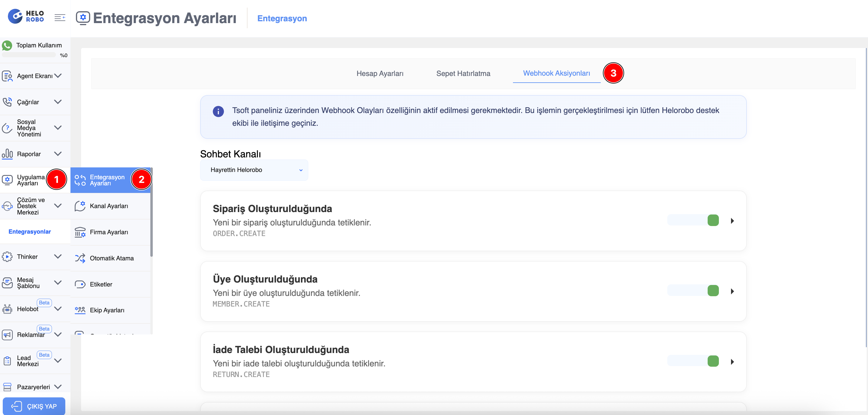868x415 pixels.
Task: Expand the Raporlar chevron
Action: point(58,154)
